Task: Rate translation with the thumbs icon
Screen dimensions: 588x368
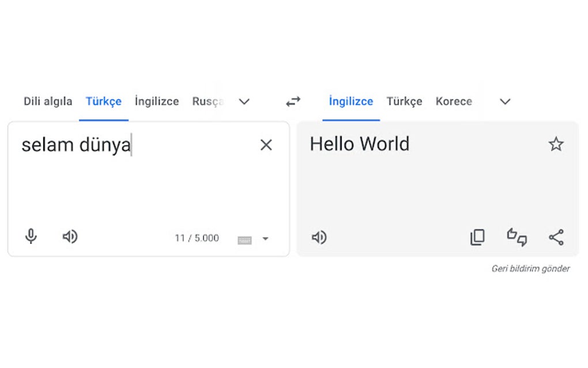Action: [x=517, y=237]
